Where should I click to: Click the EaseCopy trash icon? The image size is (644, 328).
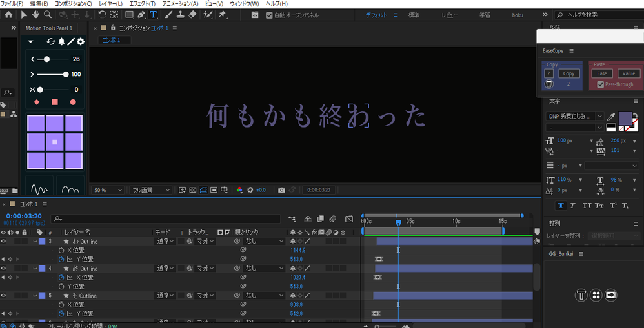pos(549,84)
